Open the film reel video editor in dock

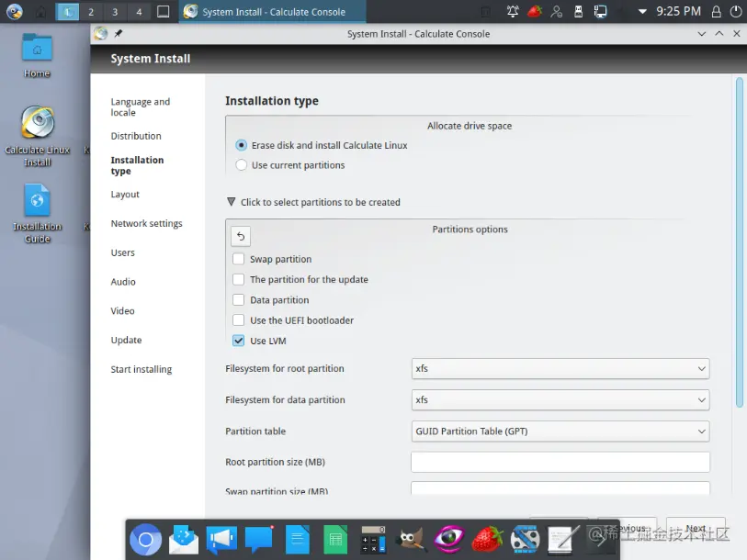[x=525, y=540]
